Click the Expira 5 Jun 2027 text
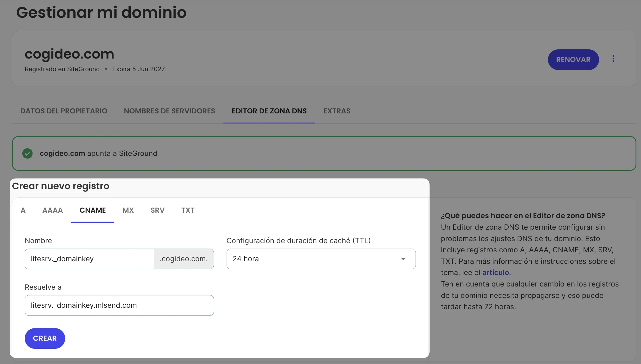 click(138, 69)
